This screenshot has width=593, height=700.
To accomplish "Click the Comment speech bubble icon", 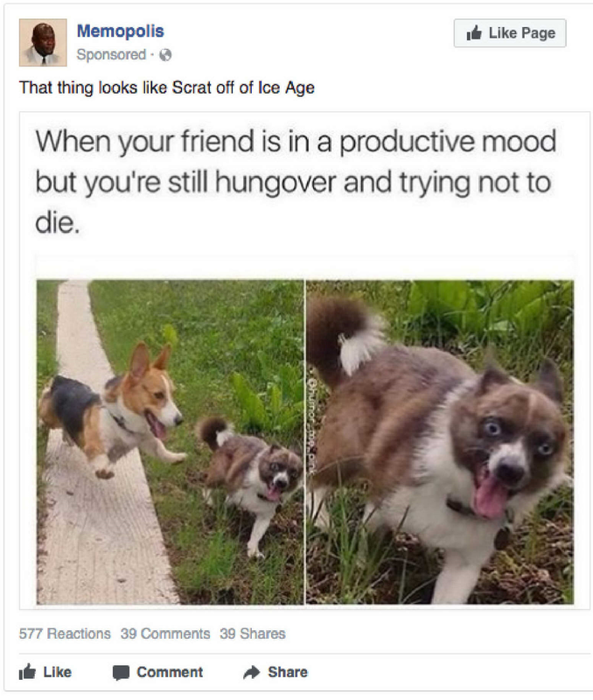I will click(x=121, y=673).
